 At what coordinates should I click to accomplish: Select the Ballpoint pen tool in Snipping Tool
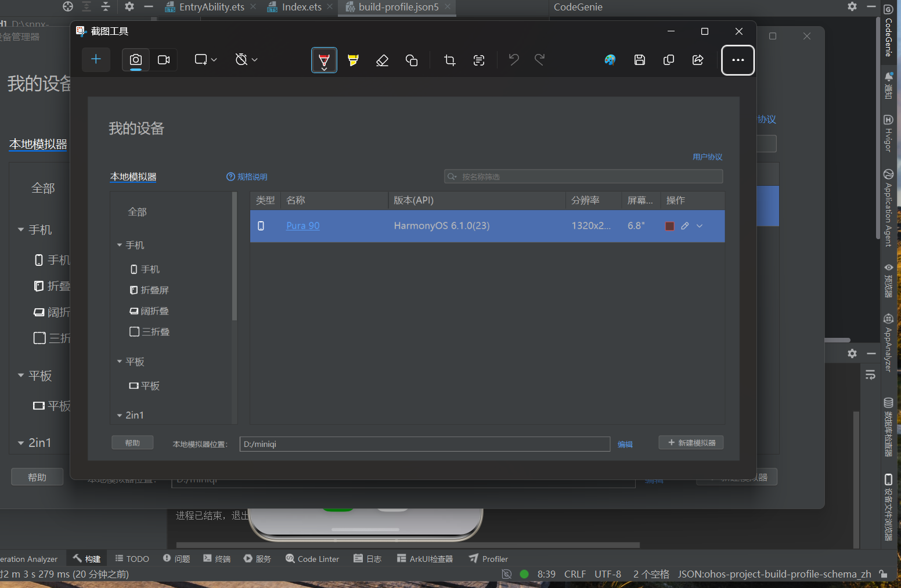324,60
